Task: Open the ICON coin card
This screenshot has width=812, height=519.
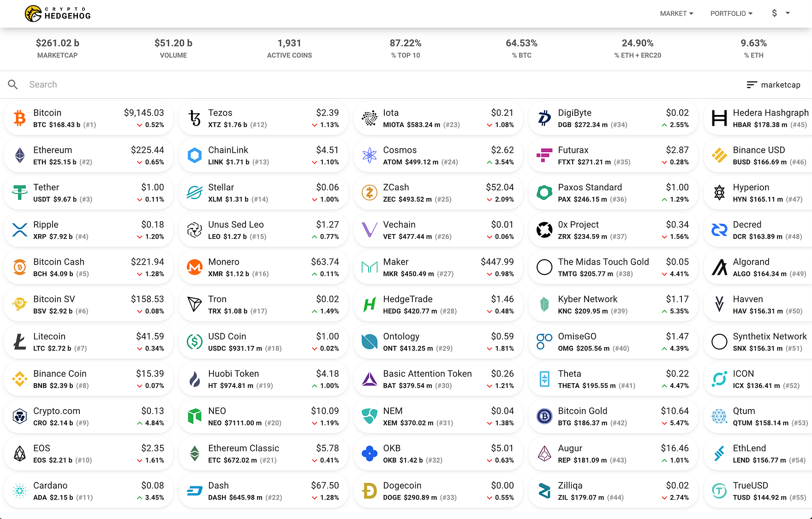Action: tap(758, 379)
